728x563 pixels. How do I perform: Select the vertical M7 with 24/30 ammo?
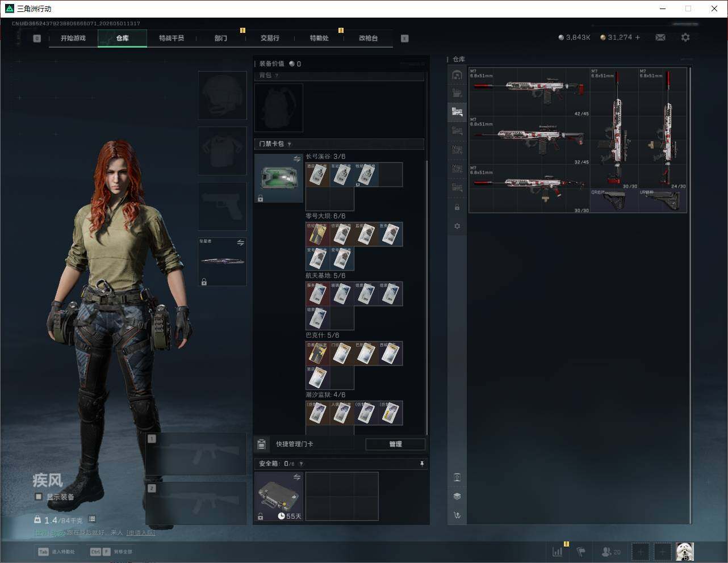point(663,129)
